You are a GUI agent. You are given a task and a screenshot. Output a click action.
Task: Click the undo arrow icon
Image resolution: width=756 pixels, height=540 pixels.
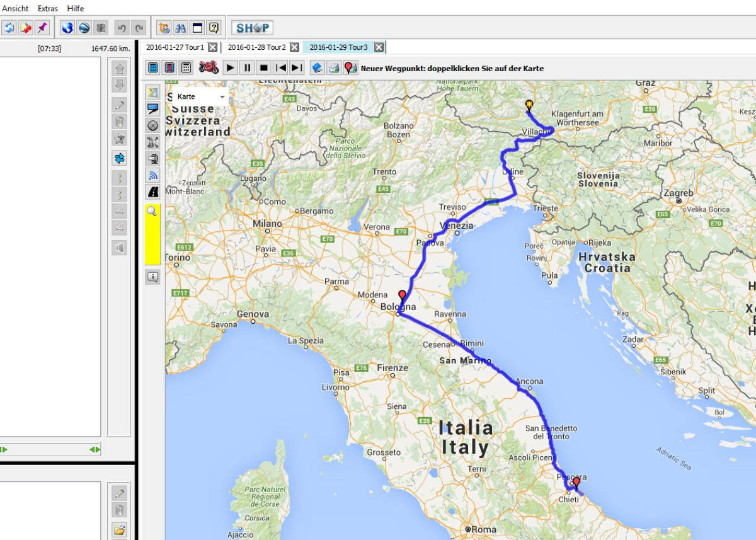pos(122,28)
